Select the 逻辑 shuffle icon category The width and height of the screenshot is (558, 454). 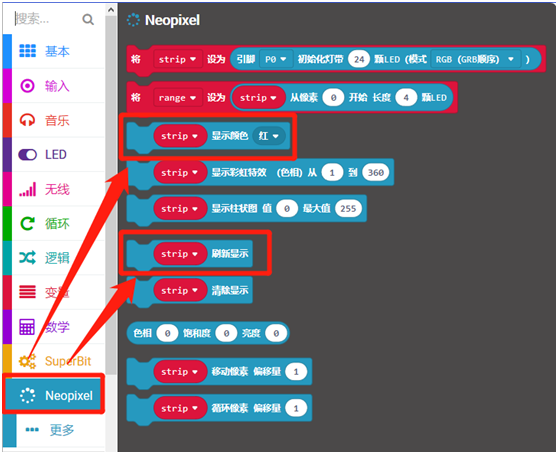pos(54,258)
